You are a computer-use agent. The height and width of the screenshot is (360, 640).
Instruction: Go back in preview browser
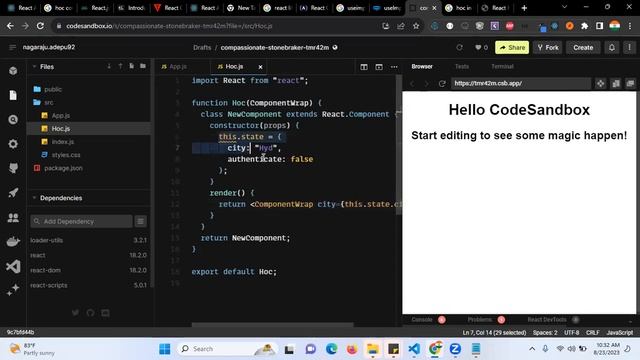click(x=412, y=84)
